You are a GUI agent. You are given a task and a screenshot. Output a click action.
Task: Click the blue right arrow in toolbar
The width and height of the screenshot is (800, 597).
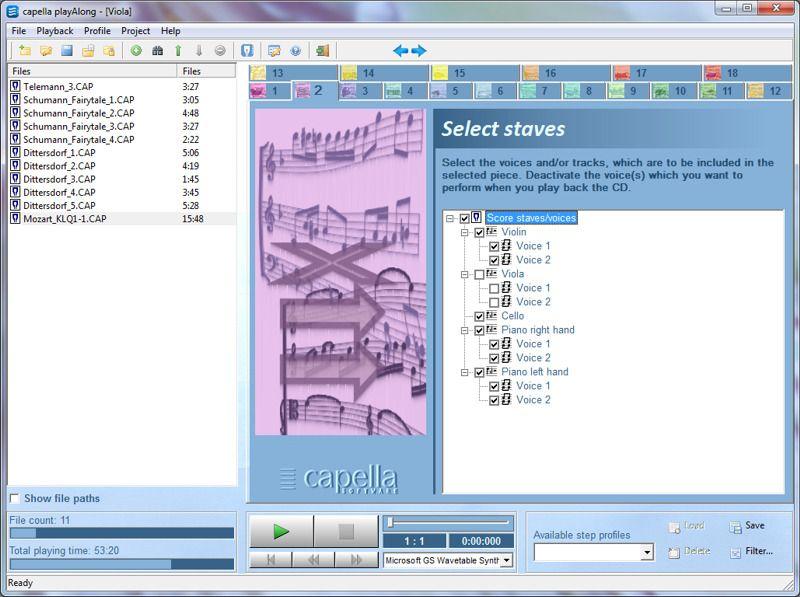coord(419,51)
